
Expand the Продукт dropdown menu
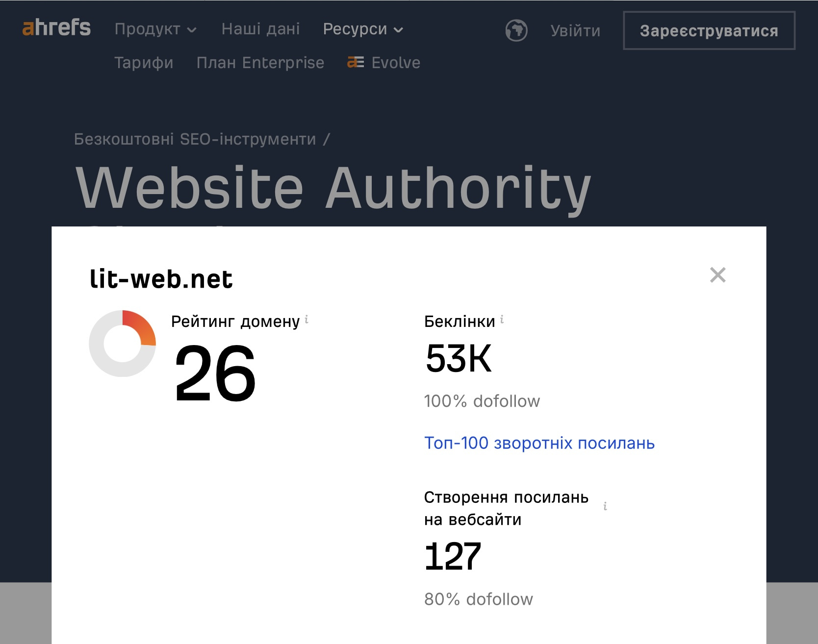pos(155,29)
